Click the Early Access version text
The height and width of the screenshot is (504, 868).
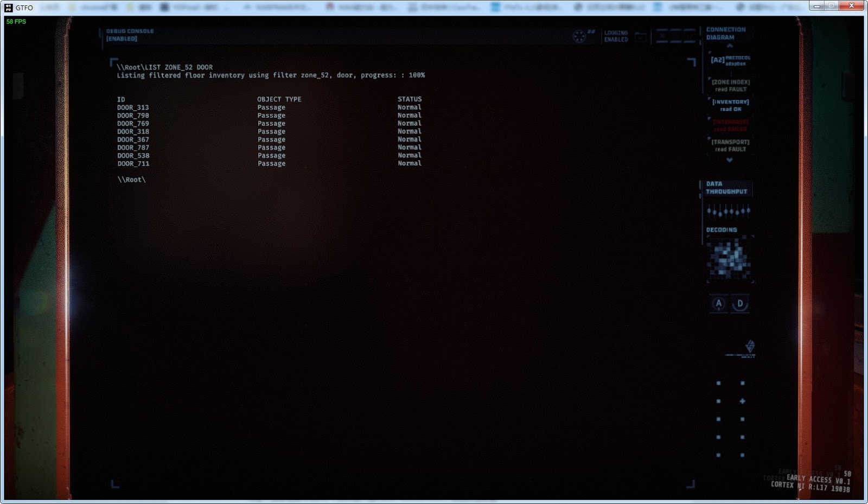[819, 479]
